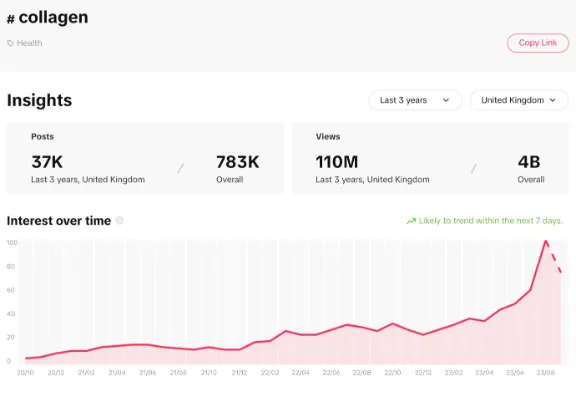Expand the United Kingdom region dropdown

point(519,100)
